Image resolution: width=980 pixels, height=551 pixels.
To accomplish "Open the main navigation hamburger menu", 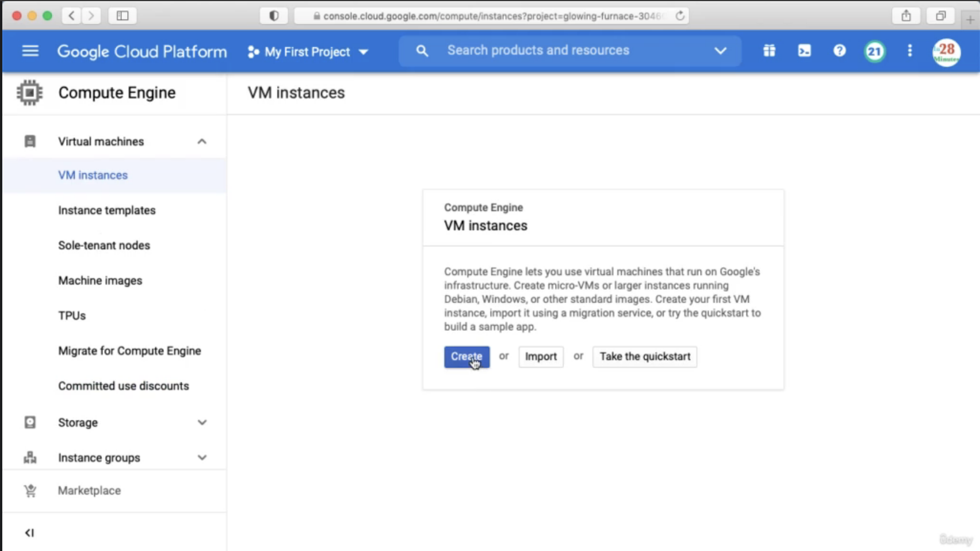I will click(30, 51).
